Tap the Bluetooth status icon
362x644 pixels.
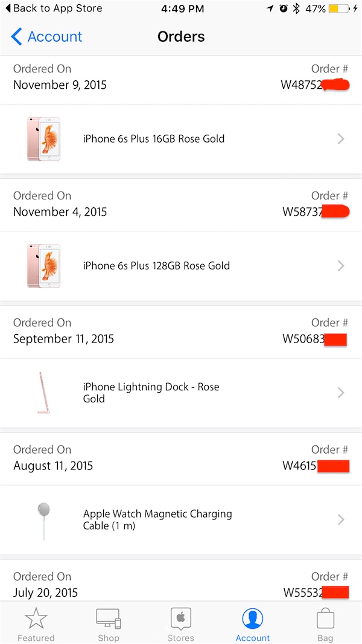coord(296,9)
